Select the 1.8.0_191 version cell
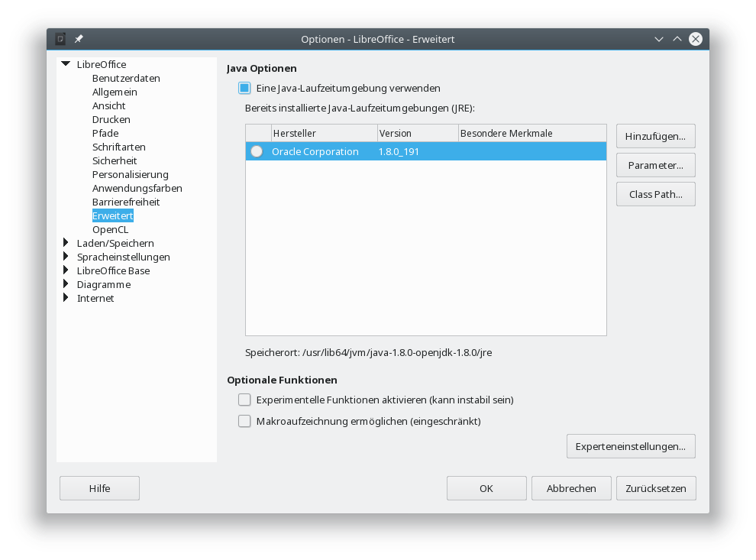Screen dimensions: 756x560 pyautogui.click(x=399, y=151)
